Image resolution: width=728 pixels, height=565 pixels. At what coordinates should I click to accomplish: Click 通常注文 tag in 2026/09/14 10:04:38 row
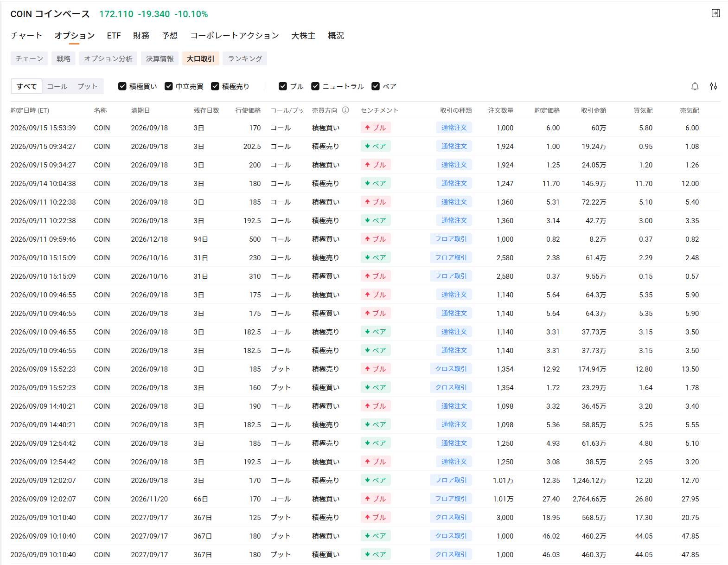point(454,183)
